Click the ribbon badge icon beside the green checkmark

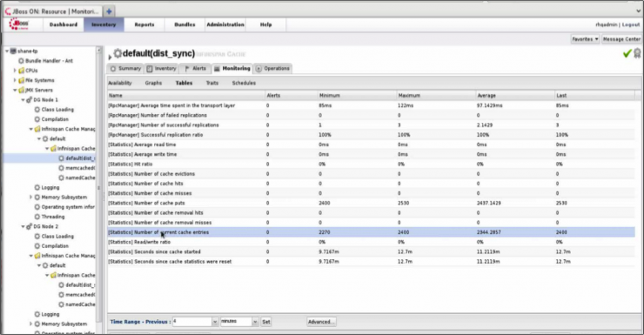[637, 53]
